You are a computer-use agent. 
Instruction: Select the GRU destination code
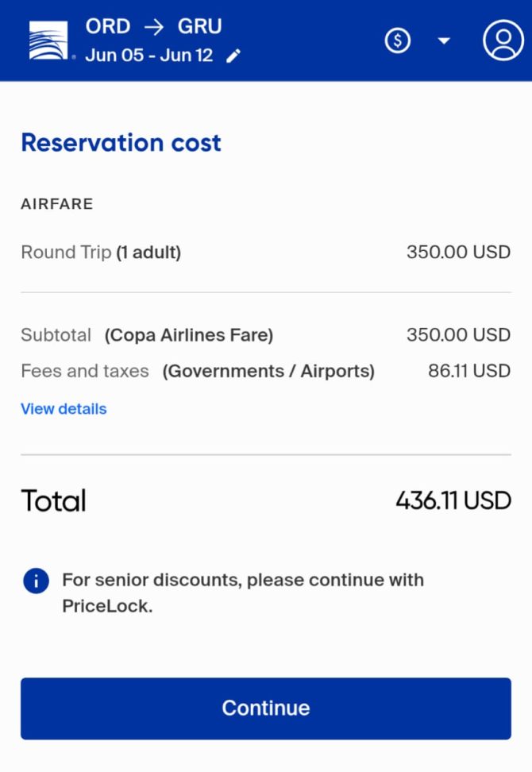(x=200, y=26)
